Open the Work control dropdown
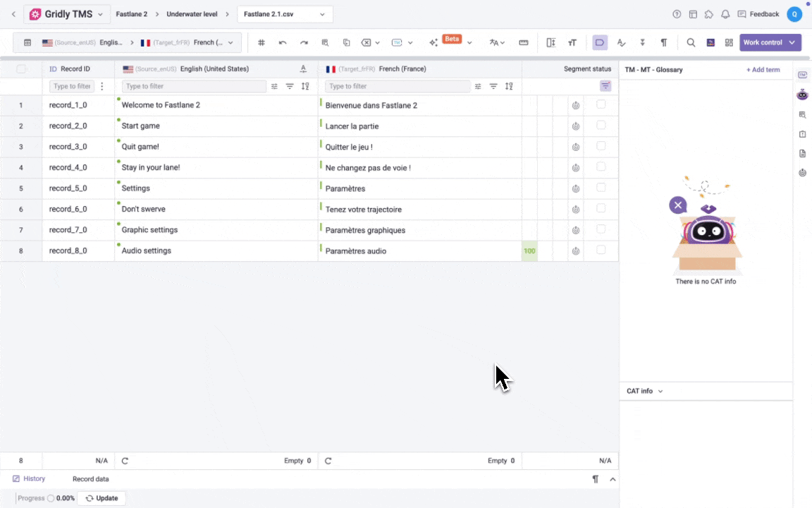 coord(770,42)
